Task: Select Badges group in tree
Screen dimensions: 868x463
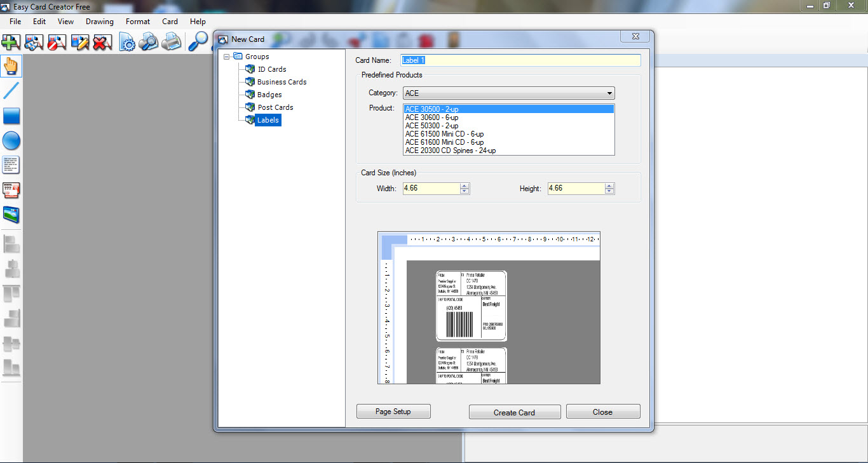Action: [269, 95]
